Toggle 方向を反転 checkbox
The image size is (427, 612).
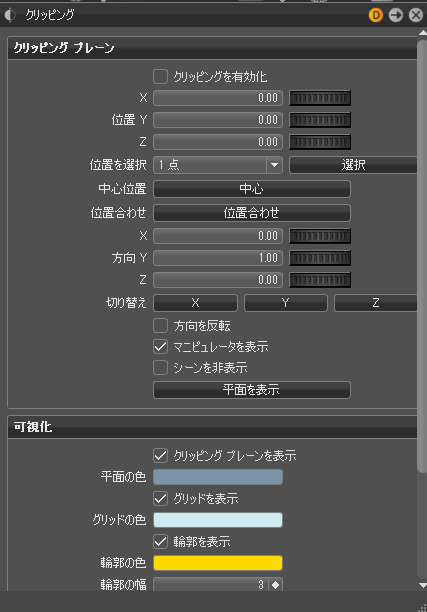pyautogui.click(x=160, y=325)
